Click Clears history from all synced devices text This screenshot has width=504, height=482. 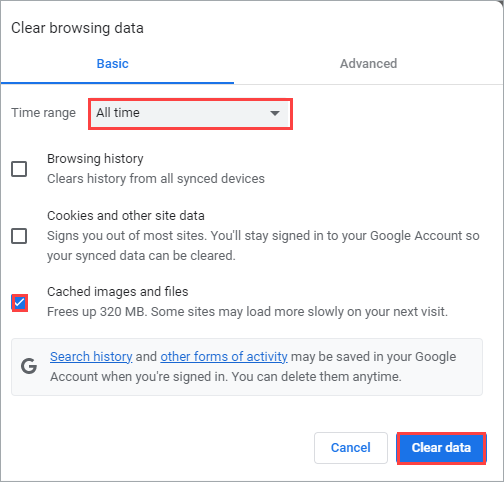[x=156, y=179]
